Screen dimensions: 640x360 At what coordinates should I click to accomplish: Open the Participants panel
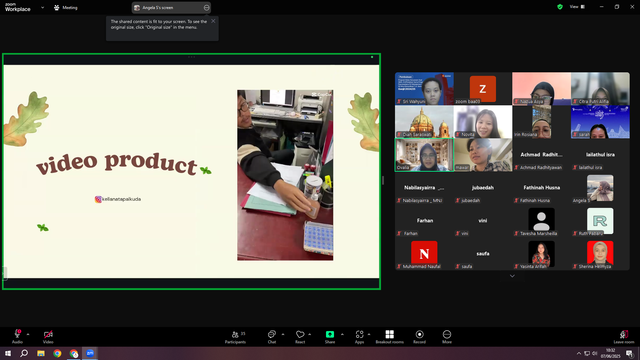(x=236, y=336)
